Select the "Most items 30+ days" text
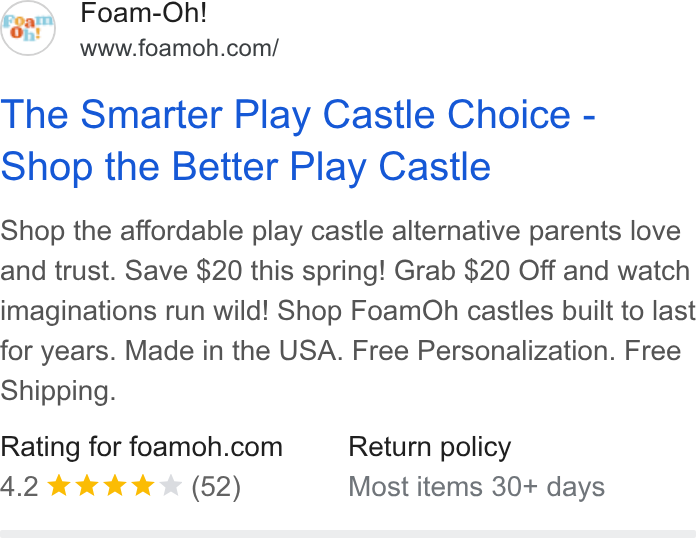The height and width of the screenshot is (538, 696). pos(476,487)
